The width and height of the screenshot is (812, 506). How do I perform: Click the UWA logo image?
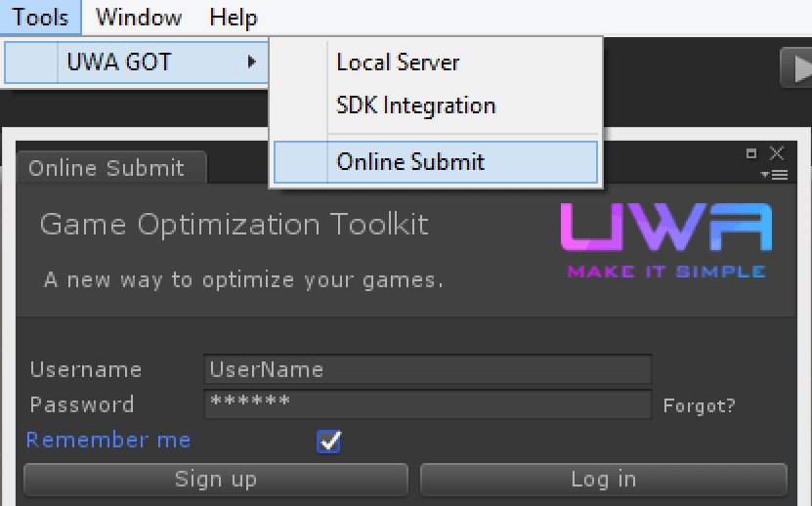[666, 240]
